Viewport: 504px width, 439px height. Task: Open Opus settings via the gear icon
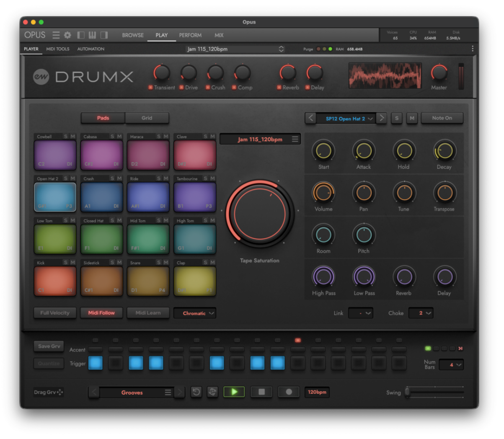point(67,35)
